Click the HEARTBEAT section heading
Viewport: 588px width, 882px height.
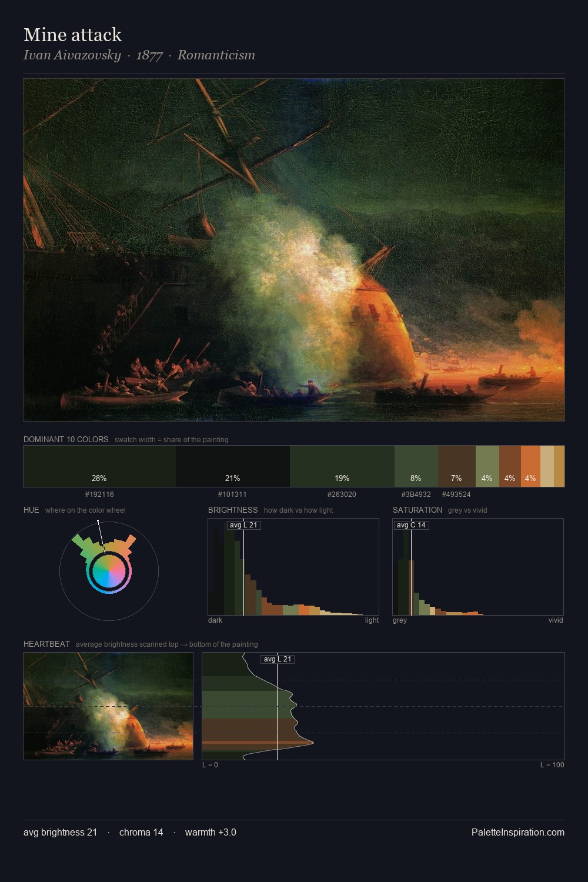[x=46, y=644]
